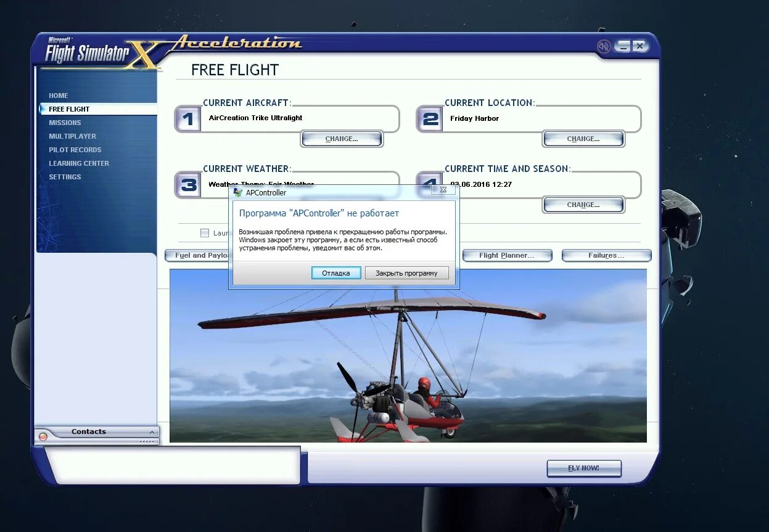Screen dimensions: 769x532
Task: Click the date and time value 12:27
Action: pos(481,184)
